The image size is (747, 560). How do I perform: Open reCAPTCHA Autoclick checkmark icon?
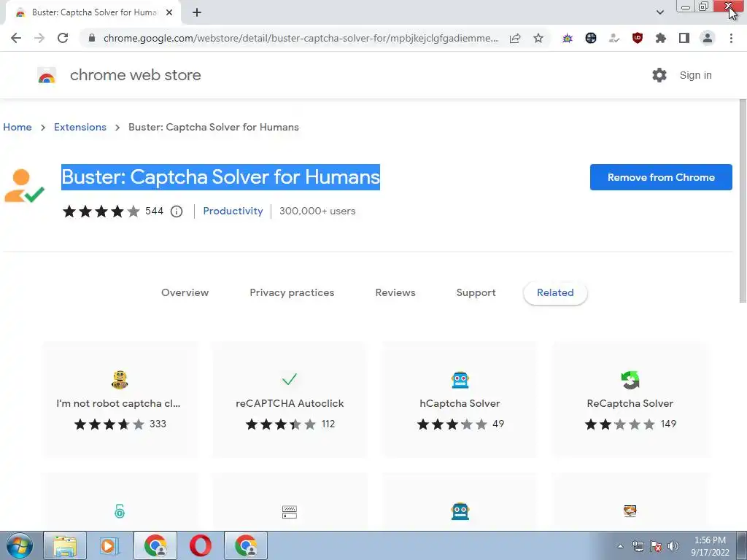(x=289, y=379)
